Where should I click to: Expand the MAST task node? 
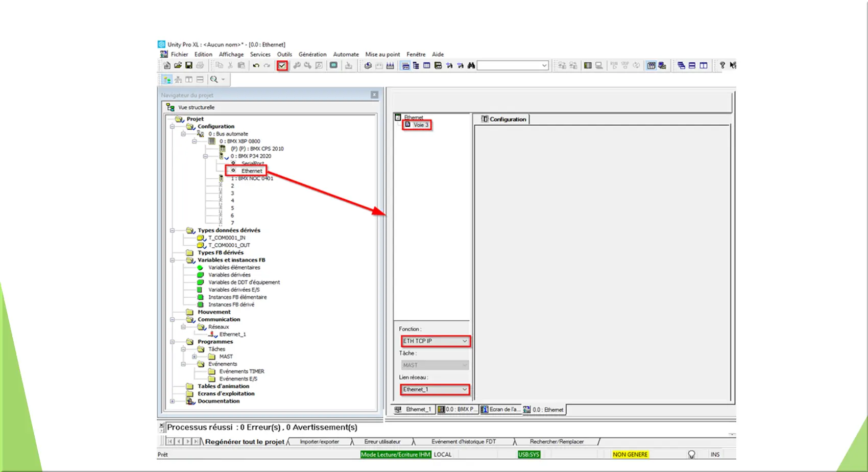(x=194, y=357)
